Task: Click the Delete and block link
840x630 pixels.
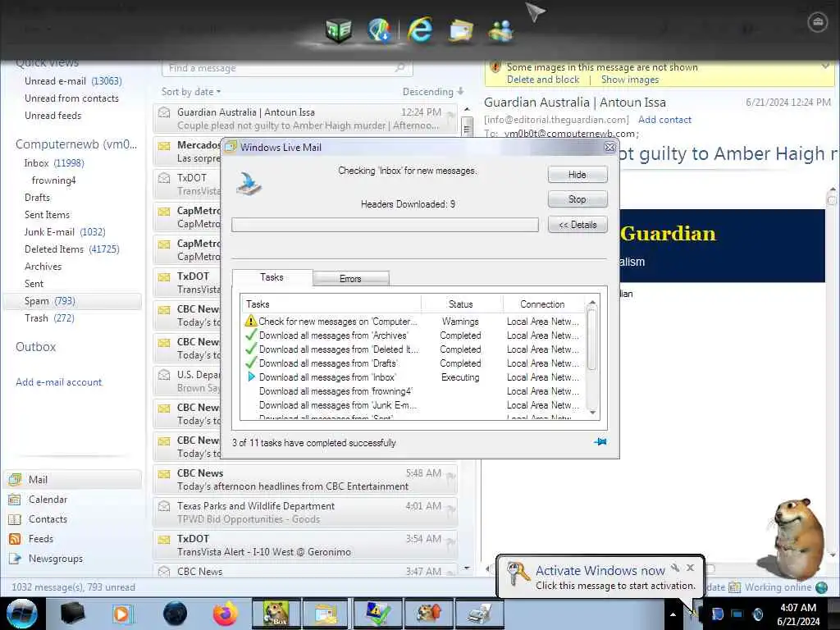Action: [x=543, y=80]
